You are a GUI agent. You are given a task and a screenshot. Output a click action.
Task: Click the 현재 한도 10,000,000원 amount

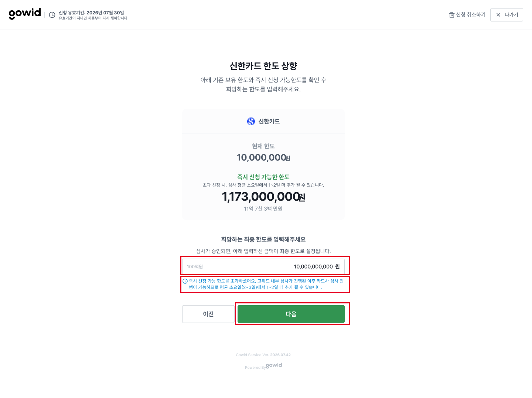263,157
